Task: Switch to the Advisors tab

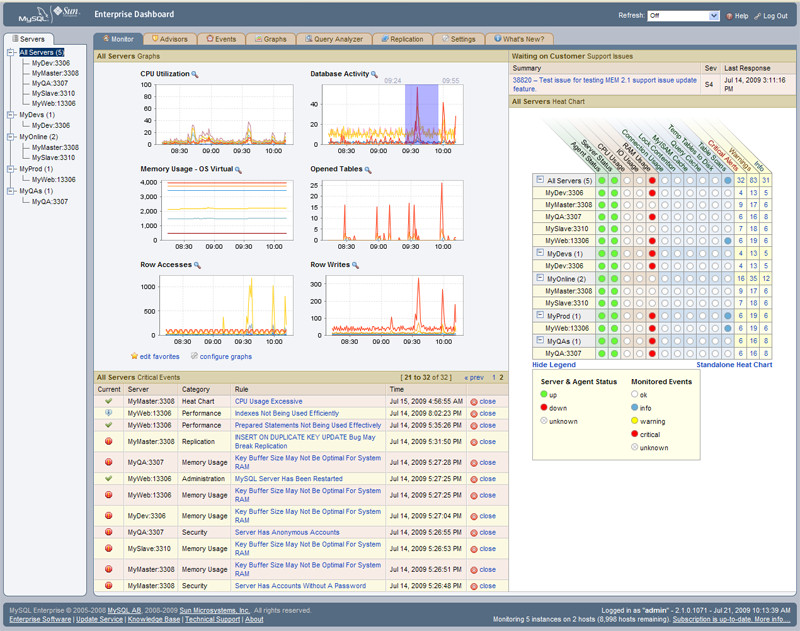Action: coord(170,39)
